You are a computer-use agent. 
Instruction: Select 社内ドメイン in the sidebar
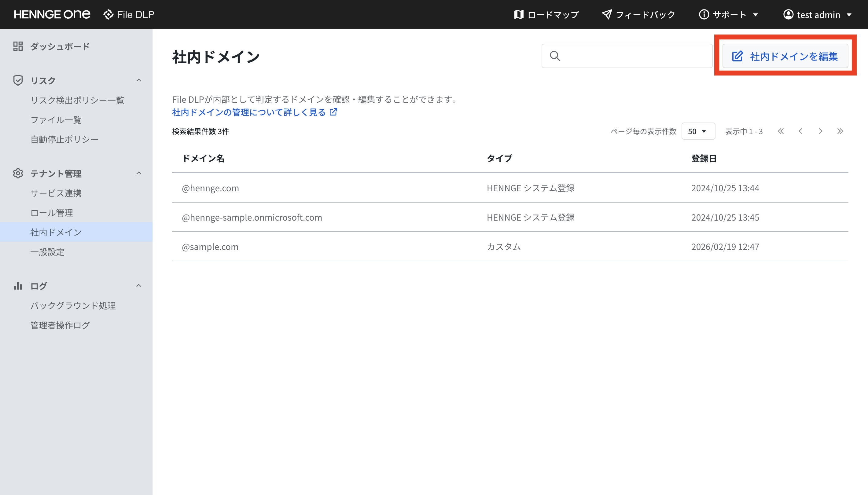76,232
